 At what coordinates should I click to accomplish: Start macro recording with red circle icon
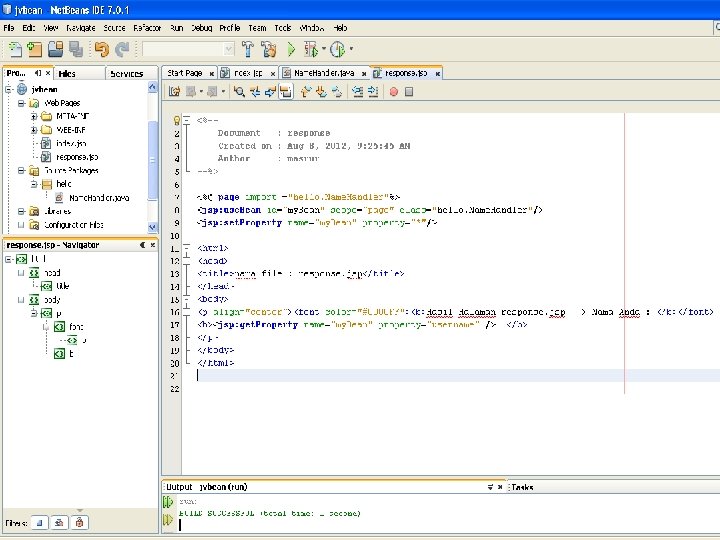[393, 92]
